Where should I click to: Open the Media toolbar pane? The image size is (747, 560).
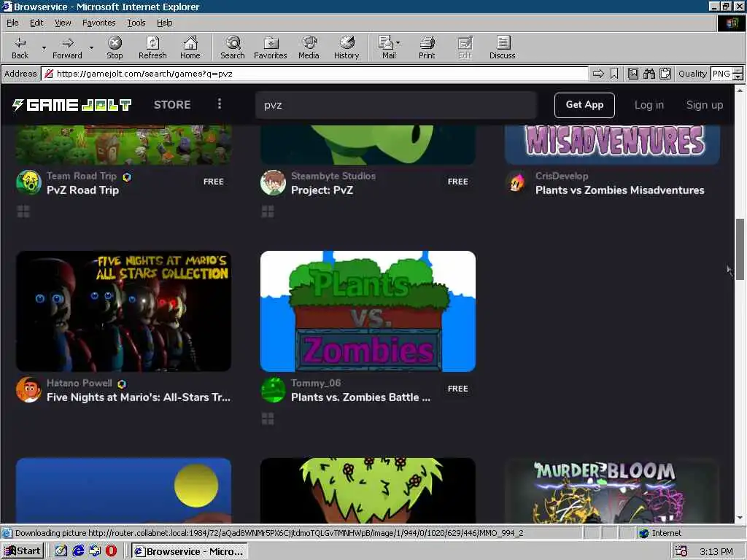(309, 47)
